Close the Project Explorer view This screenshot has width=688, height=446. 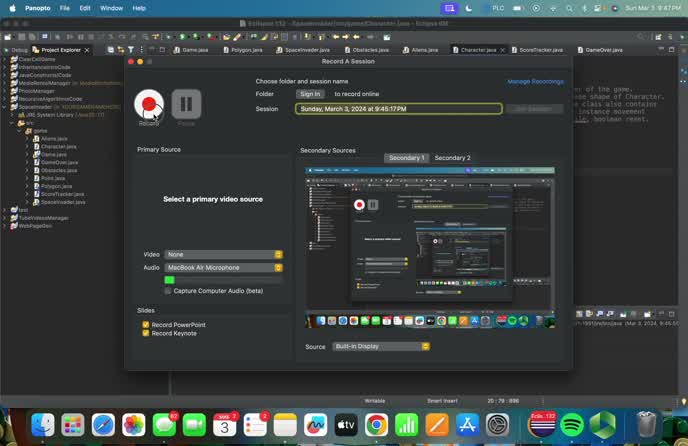pyautogui.click(x=87, y=50)
